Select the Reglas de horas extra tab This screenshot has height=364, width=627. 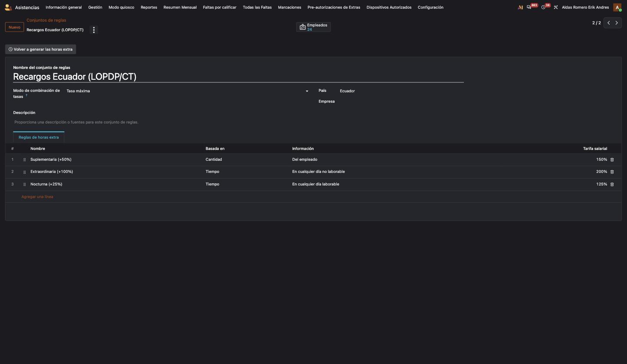tap(39, 137)
